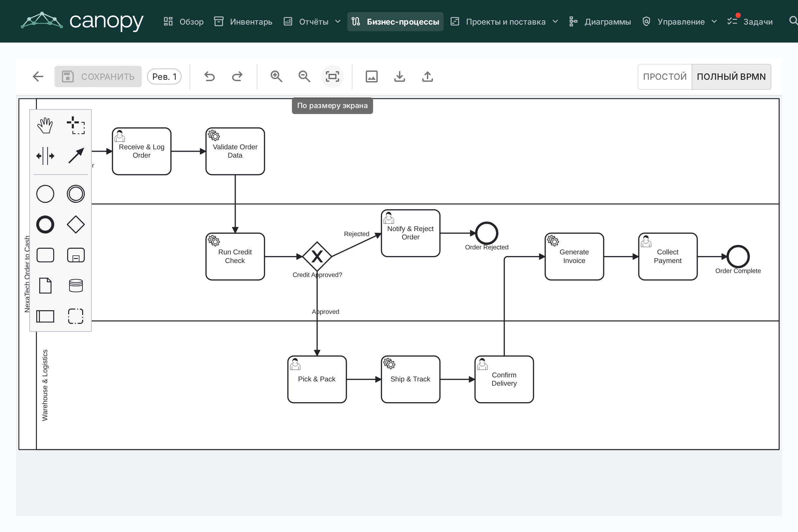This screenshot has height=532, width=798.
Task: Open the Задачи navigation item
Action: (750, 22)
